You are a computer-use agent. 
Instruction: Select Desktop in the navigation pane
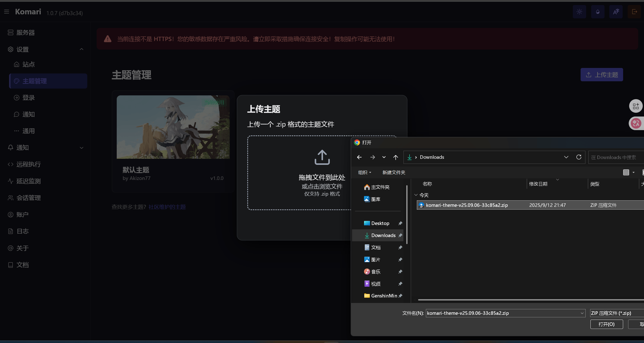pyautogui.click(x=380, y=223)
